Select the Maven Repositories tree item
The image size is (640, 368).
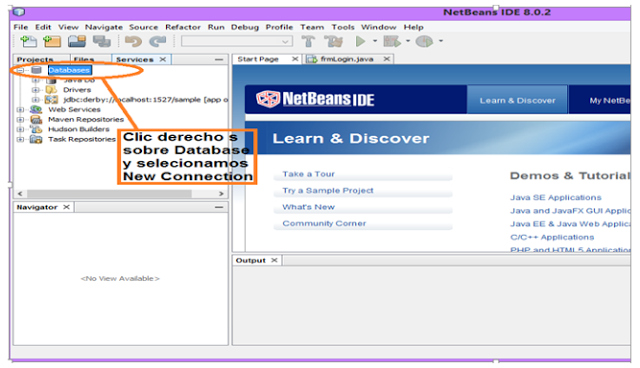pos(86,120)
